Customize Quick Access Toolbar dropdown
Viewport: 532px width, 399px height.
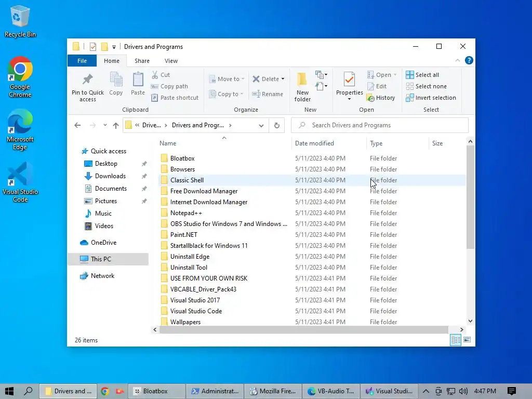(x=114, y=47)
